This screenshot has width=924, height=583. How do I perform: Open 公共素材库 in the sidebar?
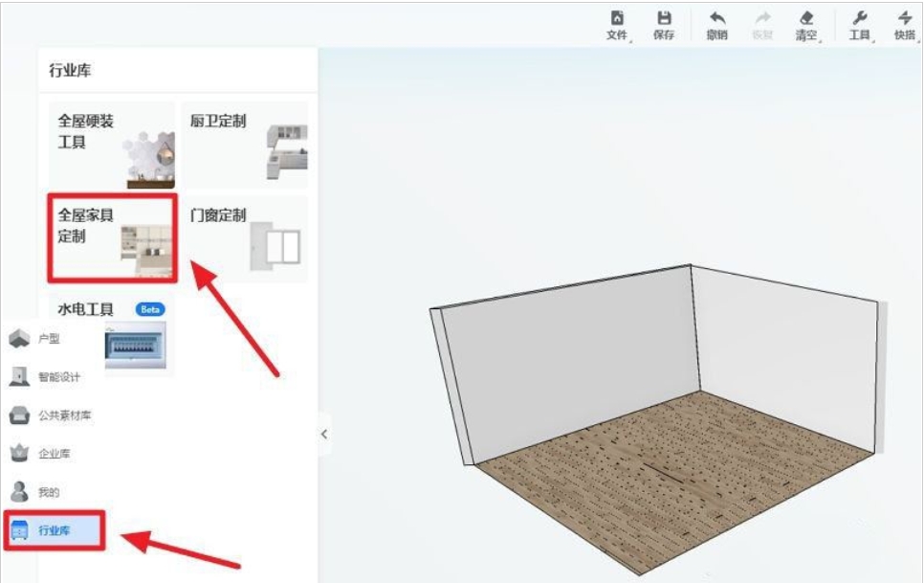click(x=51, y=415)
